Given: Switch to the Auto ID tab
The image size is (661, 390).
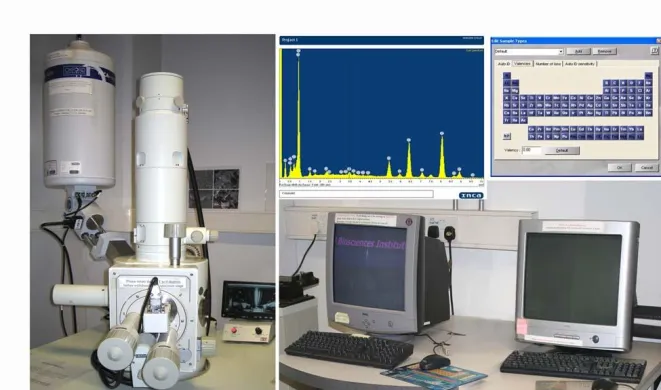Looking at the screenshot, I should coord(504,64).
